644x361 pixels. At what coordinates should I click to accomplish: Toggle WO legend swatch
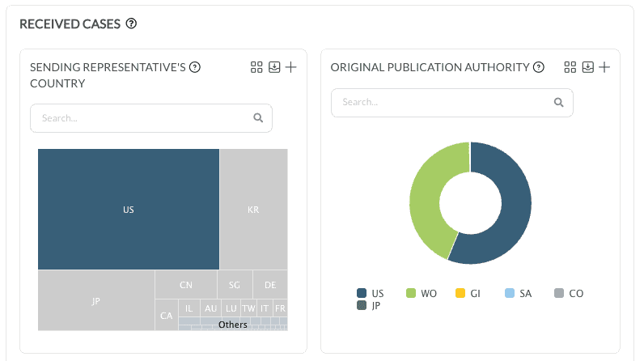point(411,293)
